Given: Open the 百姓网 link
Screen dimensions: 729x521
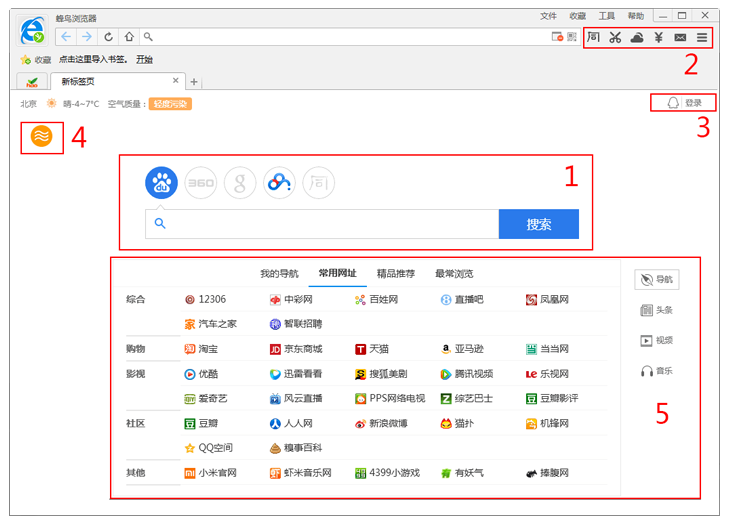Looking at the screenshot, I should point(377,299).
